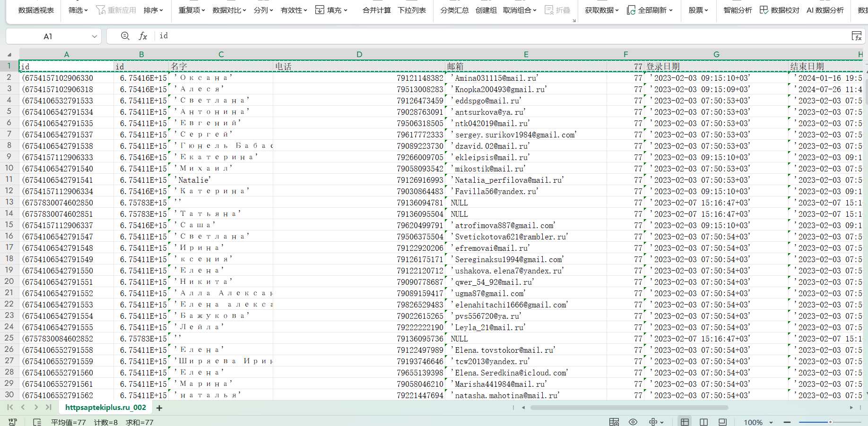Switch to normal view mode

click(685, 422)
